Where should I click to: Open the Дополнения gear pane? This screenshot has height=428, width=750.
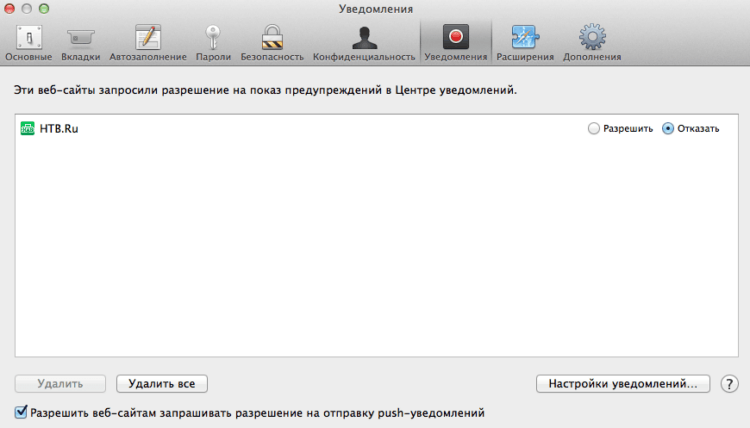[592, 41]
